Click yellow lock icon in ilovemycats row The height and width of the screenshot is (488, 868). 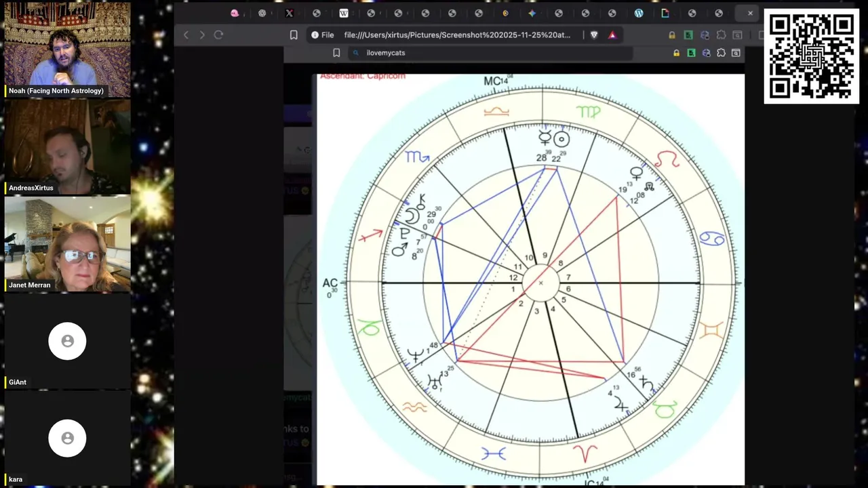(x=676, y=53)
